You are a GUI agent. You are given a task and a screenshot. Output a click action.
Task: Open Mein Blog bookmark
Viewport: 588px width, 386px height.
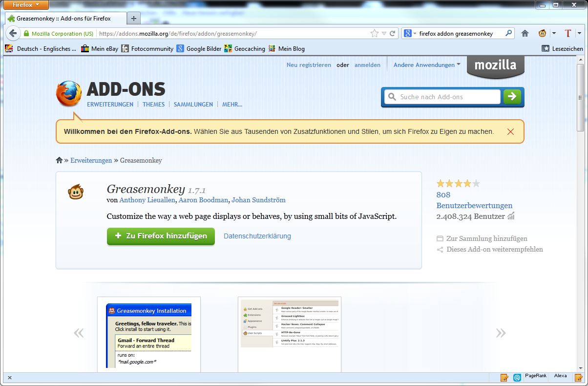tap(287, 48)
